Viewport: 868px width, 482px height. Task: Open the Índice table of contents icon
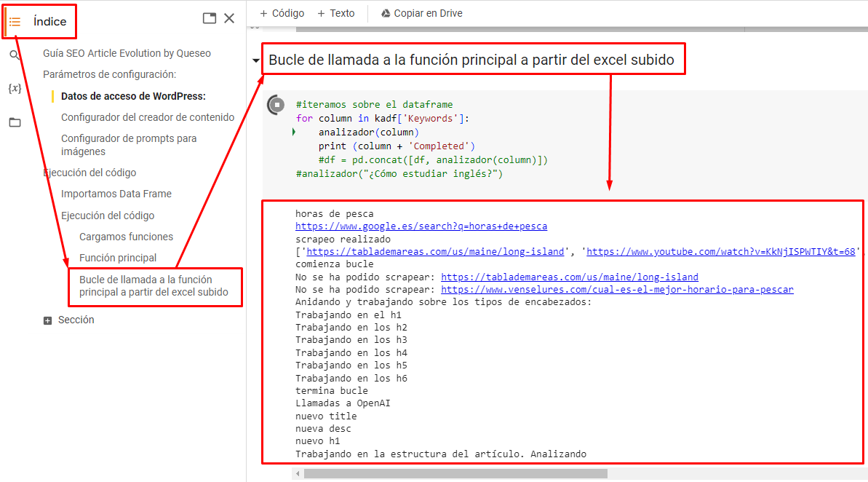pos(15,22)
